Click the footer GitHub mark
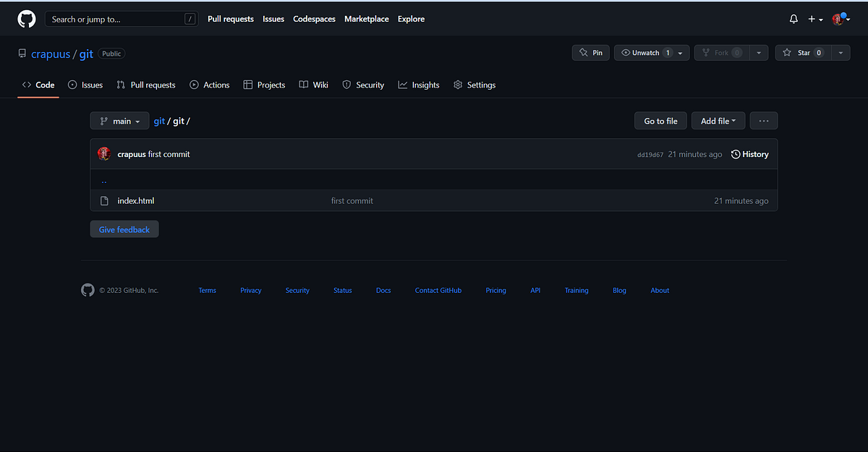 point(88,290)
